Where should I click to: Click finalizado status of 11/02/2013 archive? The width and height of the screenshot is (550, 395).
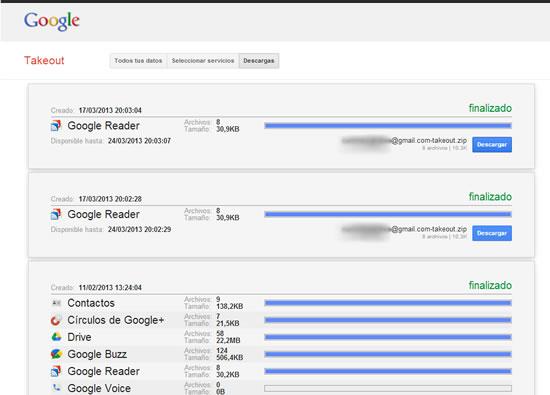490,286
